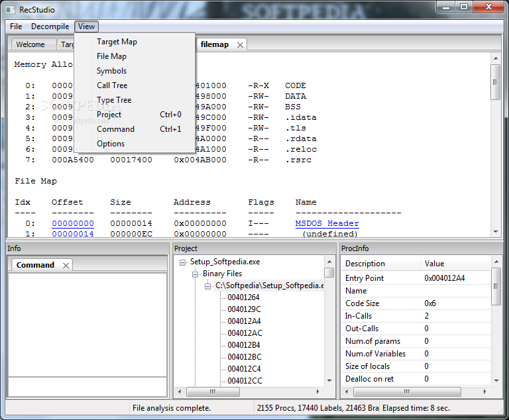Collapse the Setup_Softpedia.exe tree node
The image size is (509, 420).
click(x=182, y=262)
